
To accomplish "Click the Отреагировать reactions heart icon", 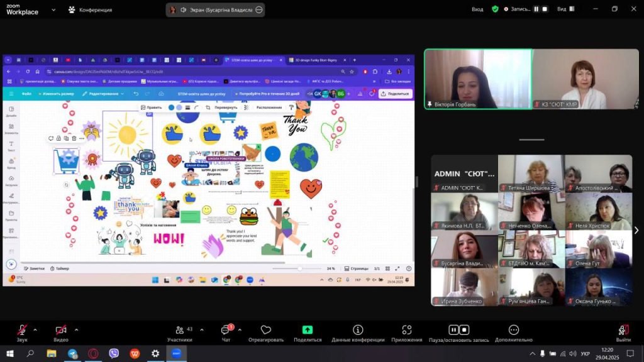I will click(266, 330).
